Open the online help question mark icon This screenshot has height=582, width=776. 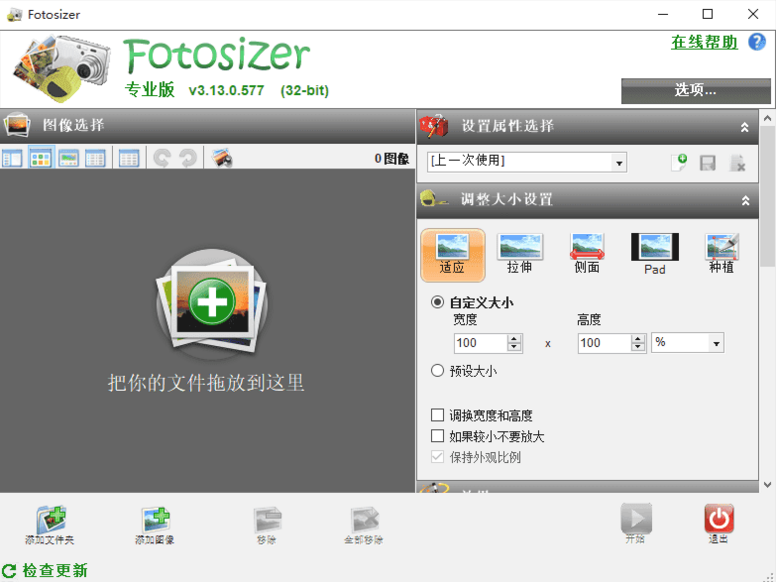coord(757,42)
